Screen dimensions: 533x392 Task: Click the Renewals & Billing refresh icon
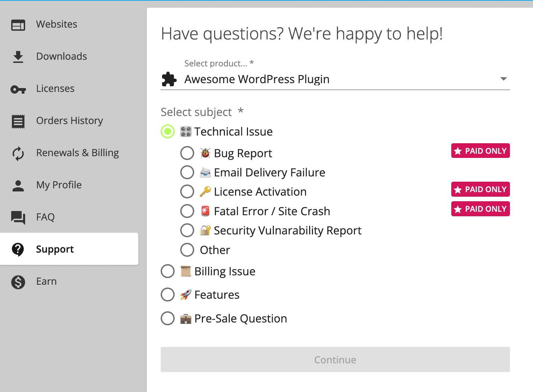pyautogui.click(x=18, y=153)
